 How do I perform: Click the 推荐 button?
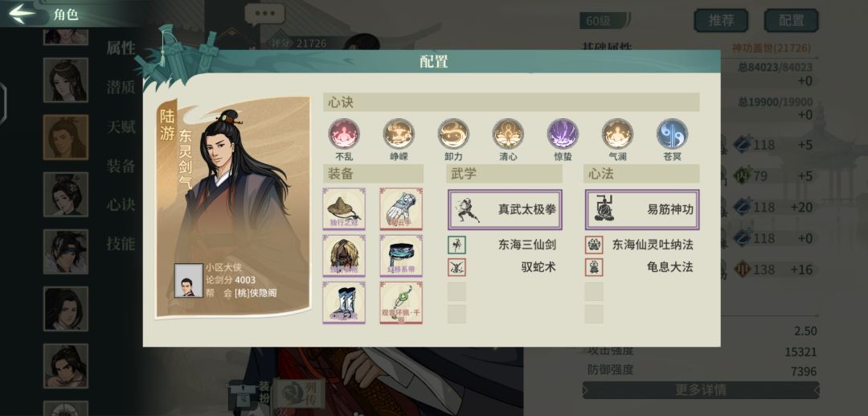(x=721, y=20)
